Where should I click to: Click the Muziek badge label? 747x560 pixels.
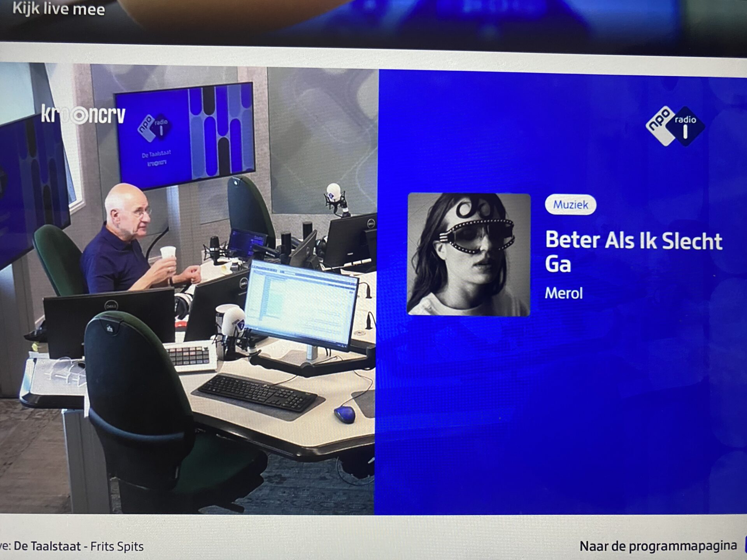click(570, 205)
